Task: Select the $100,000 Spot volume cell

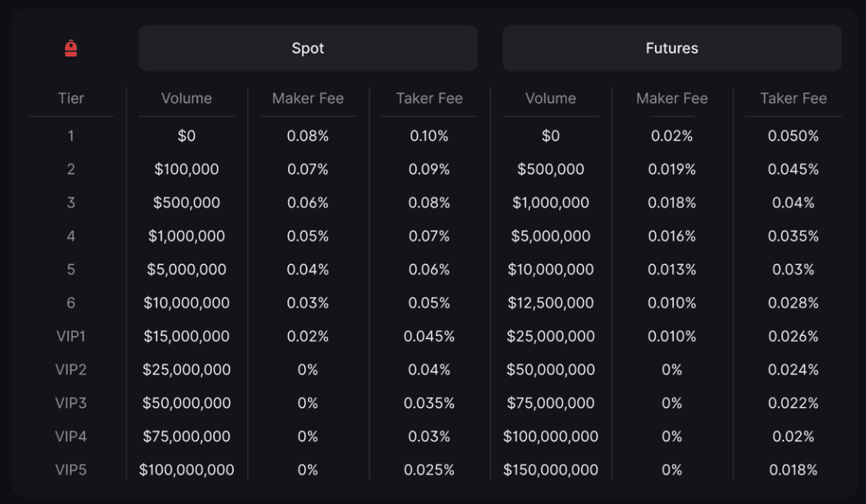Action: click(186, 170)
